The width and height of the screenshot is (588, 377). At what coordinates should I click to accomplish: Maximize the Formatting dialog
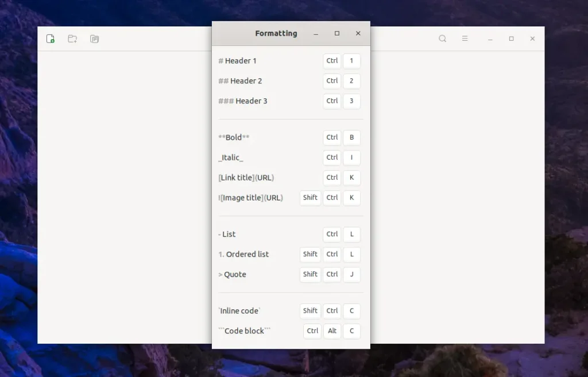point(336,33)
